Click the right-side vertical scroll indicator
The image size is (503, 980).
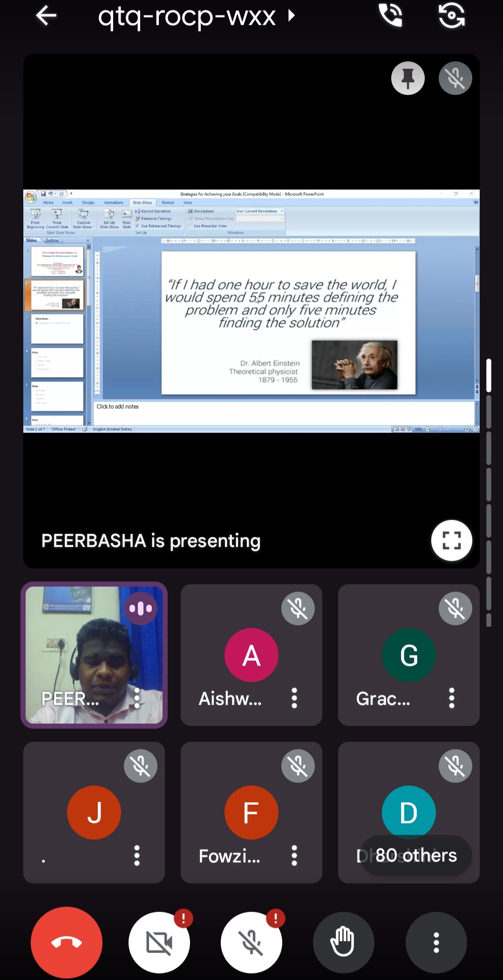489,376
